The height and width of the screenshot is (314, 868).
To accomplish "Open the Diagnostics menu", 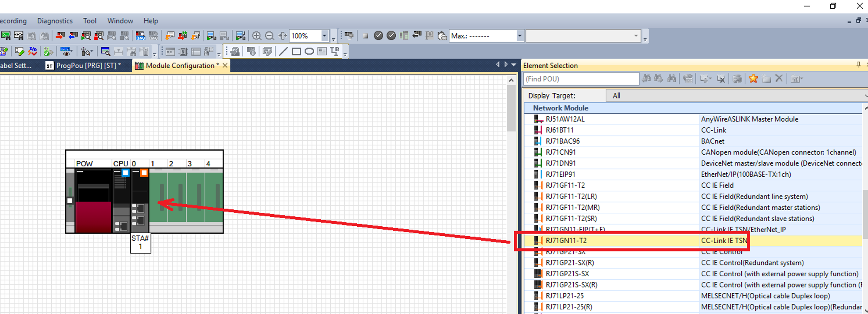I will [55, 21].
